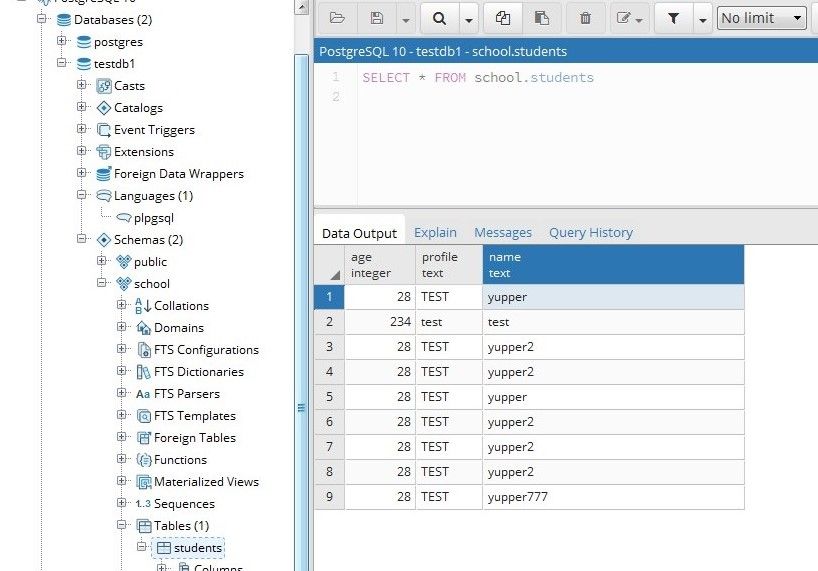The width and height of the screenshot is (818, 571).
Task: Click the Open File toolbar icon
Action: pyautogui.click(x=337, y=18)
